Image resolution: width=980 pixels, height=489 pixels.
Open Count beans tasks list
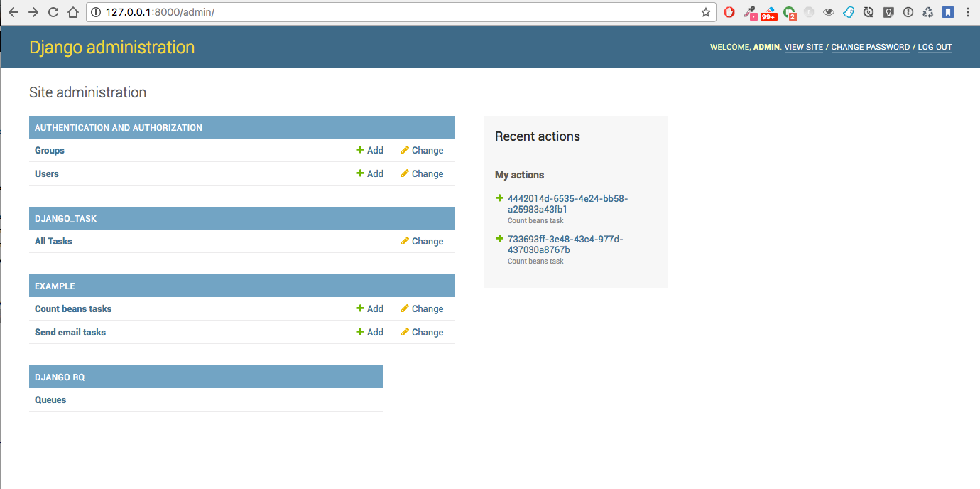(x=73, y=308)
